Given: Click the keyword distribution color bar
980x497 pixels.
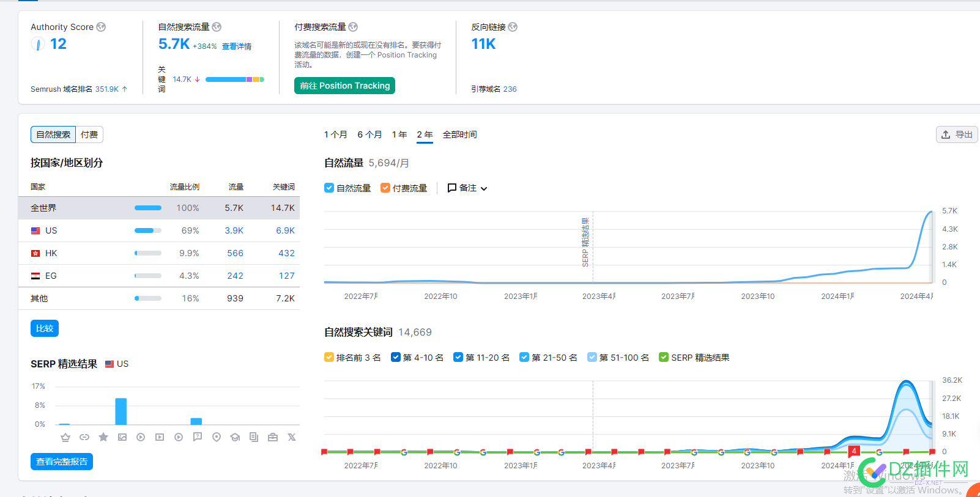Looking at the screenshot, I should (235, 79).
